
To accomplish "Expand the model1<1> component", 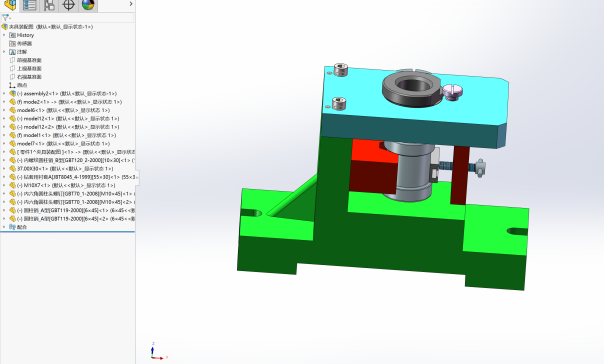I will [4, 135].
